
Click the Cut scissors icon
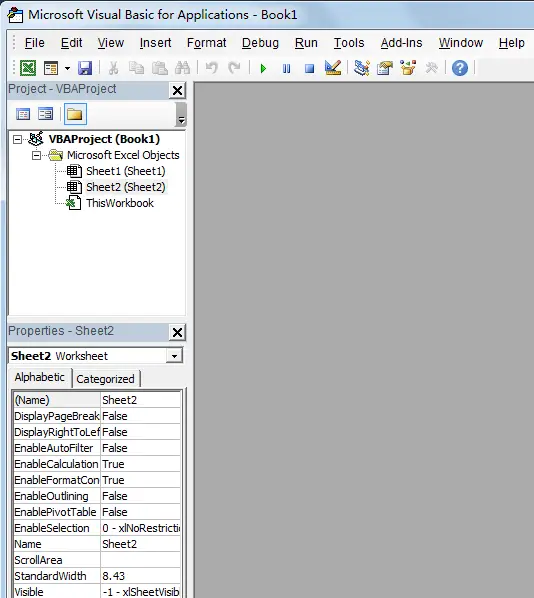[113, 68]
